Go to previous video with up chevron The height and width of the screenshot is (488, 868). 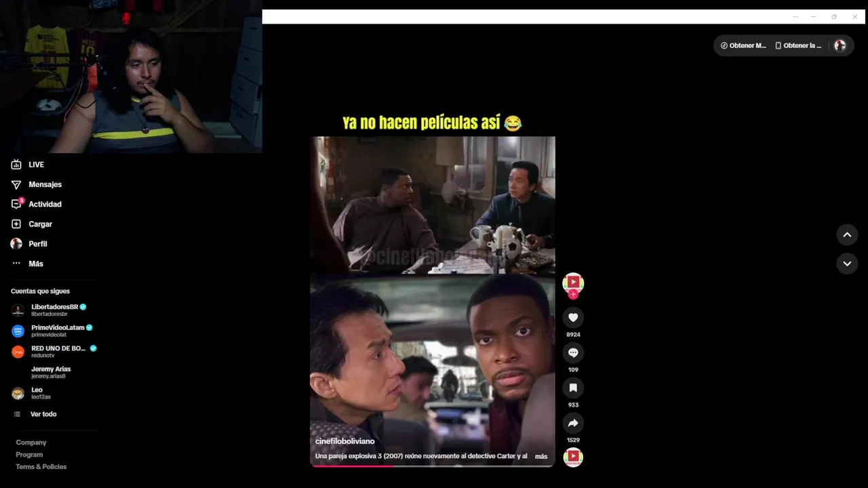pos(847,235)
